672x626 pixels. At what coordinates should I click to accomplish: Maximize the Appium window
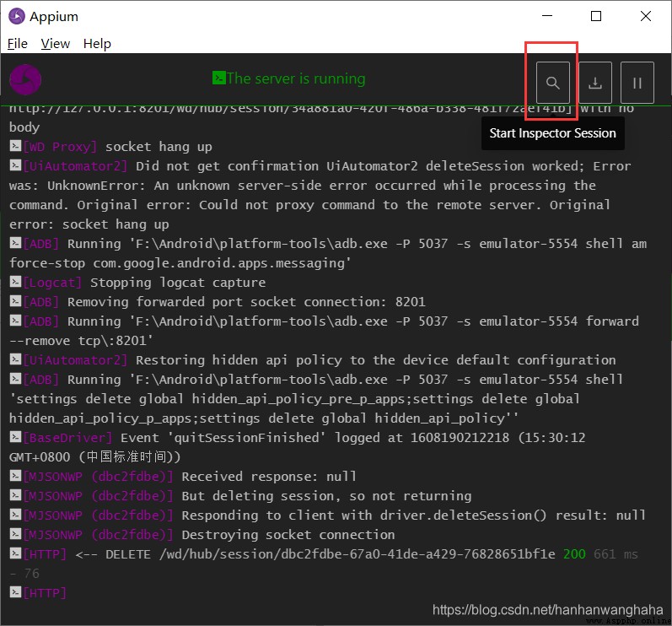[596, 16]
